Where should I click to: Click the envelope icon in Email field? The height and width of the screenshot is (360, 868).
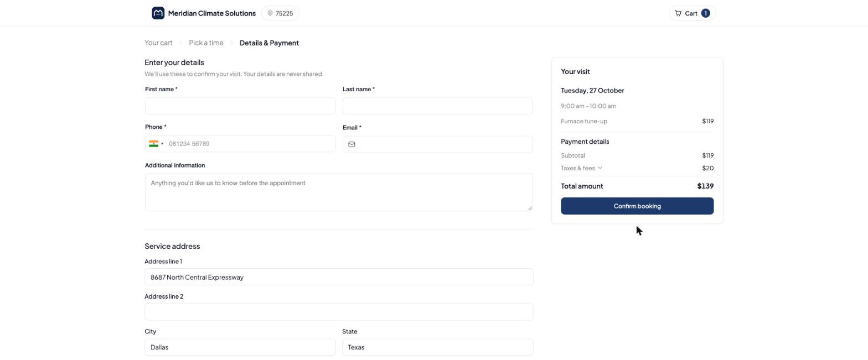(352, 144)
